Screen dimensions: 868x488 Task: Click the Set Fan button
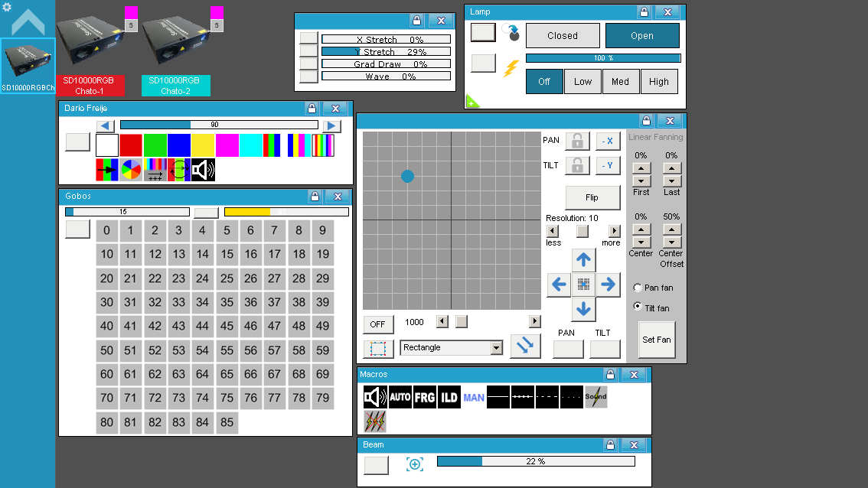click(657, 340)
